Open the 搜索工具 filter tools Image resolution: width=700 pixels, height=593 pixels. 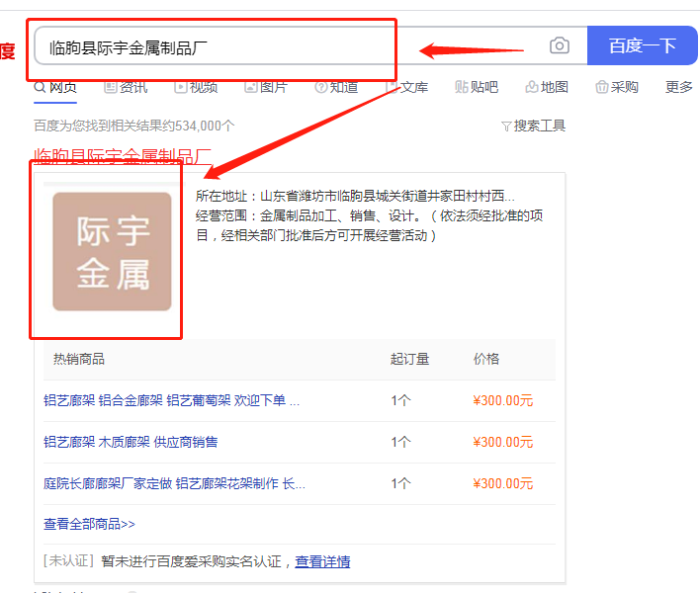click(x=534, y=126)
